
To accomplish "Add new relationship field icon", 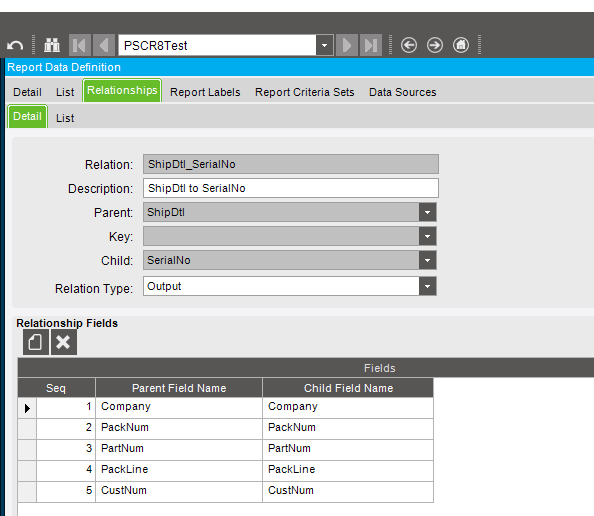I will coord(36,342).
